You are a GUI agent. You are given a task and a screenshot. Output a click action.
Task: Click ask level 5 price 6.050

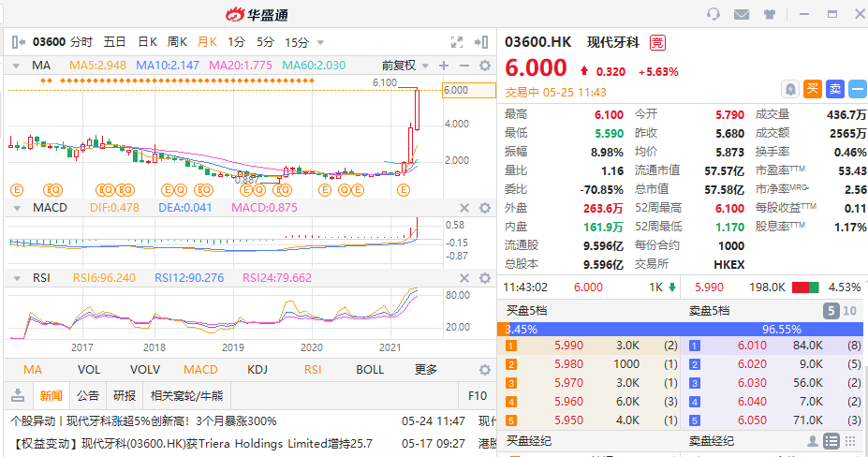752,420
